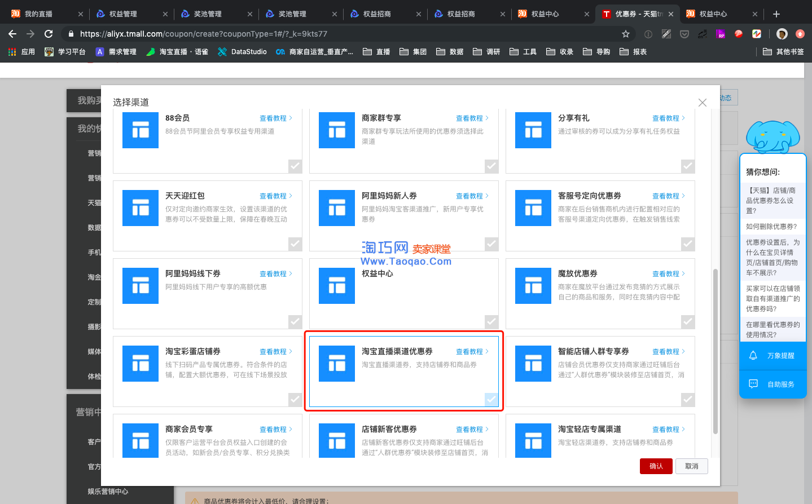Tick the 分享有礼 card checkbox
The width and height of the screenshot is (812, 504).
688,166
